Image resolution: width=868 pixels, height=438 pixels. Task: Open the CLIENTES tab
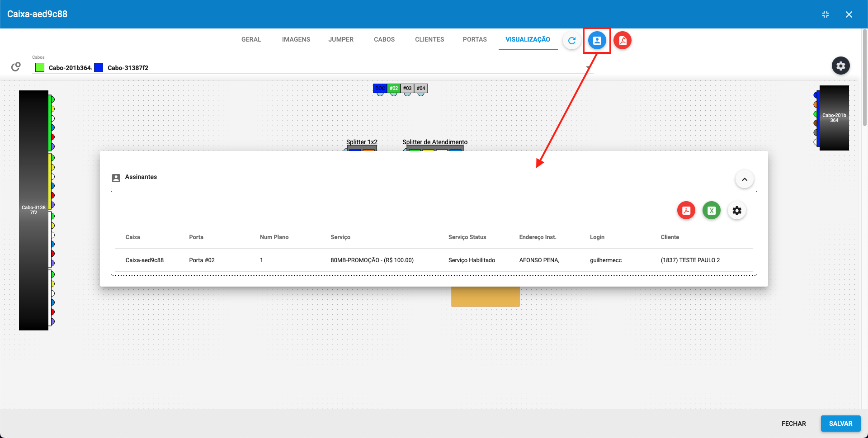coord(429,39)
